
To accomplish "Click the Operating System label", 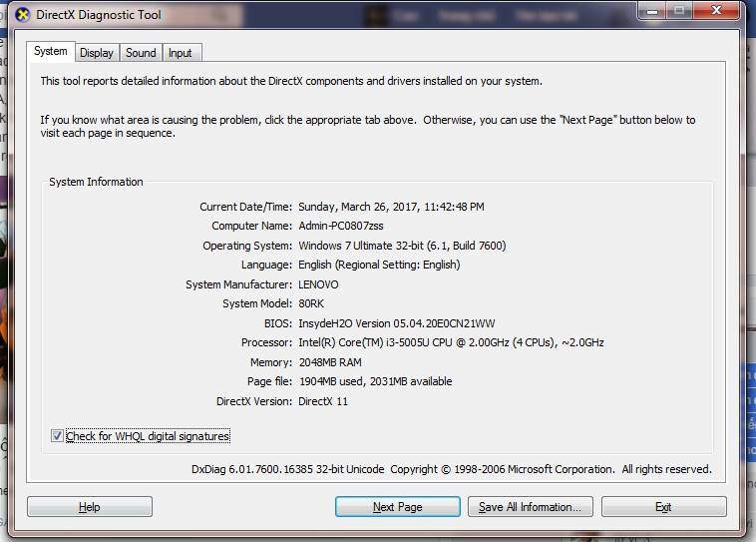I will [x=247, y=246].
